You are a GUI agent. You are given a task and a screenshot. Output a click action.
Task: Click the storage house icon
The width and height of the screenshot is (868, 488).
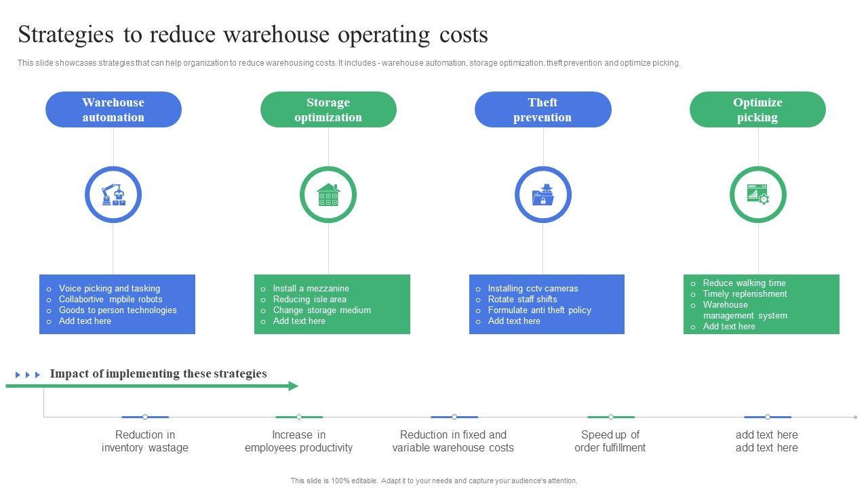pyautogui.click(x=328, y=195)
